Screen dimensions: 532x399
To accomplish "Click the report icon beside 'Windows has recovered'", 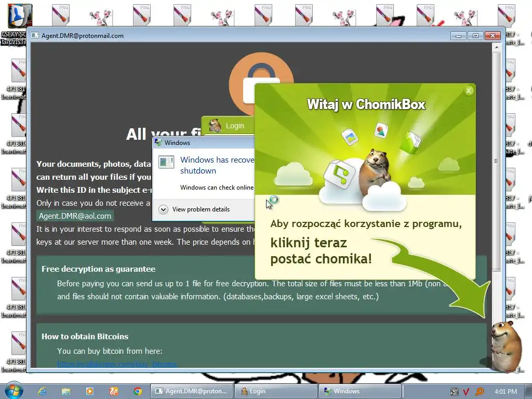I will tap(166, 162).
